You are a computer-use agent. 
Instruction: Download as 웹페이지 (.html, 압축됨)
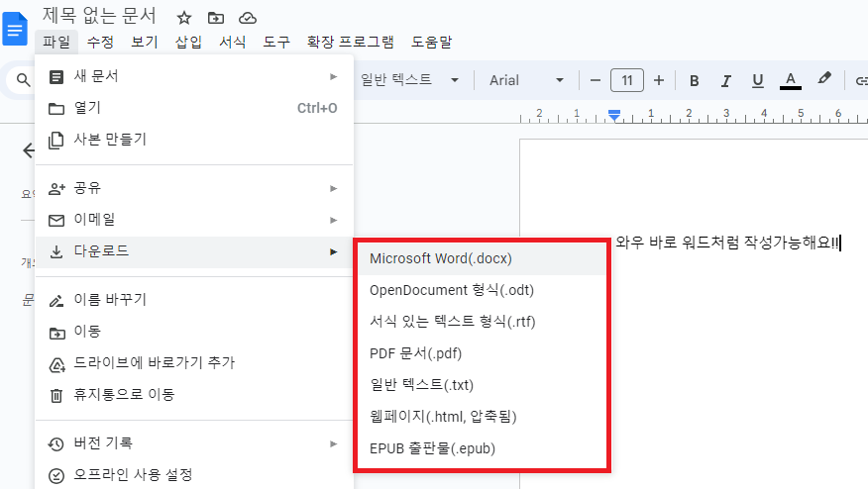coord(482,417)
